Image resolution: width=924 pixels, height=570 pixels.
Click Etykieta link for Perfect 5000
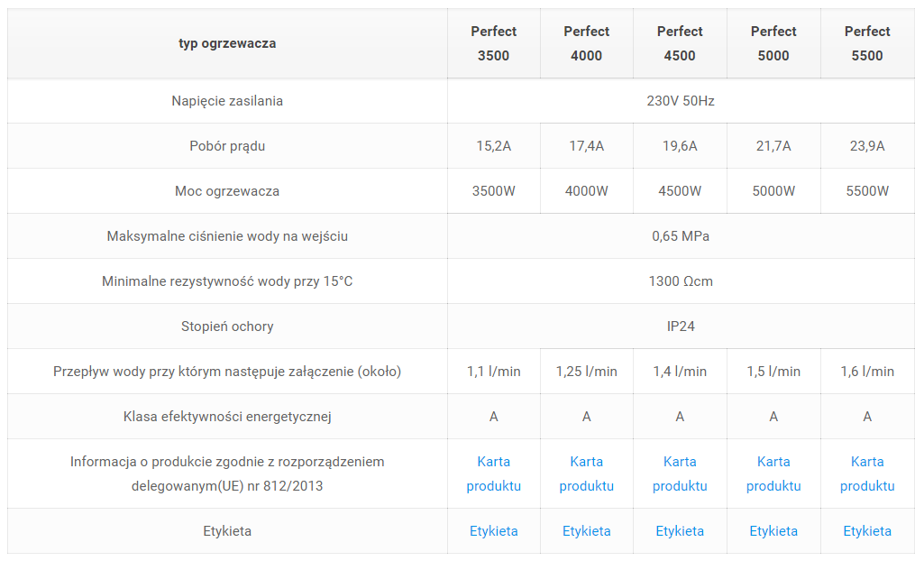[x=773, y=531]
